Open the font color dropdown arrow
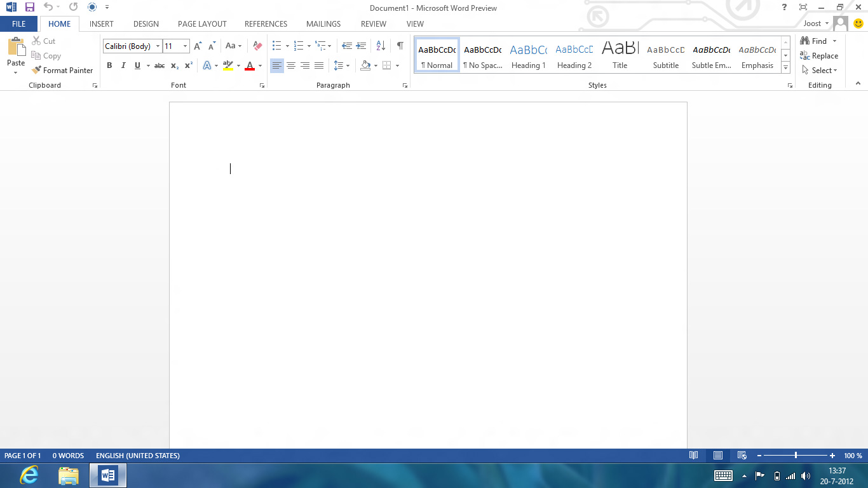Image resolution: width=868 pixels, height=488 pixels. point(260,65)
